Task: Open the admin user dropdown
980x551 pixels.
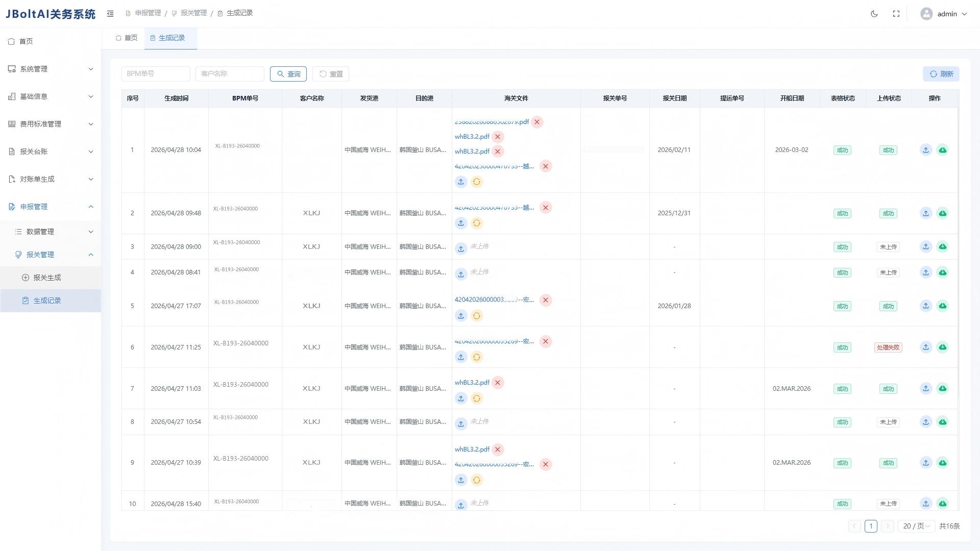Action: (944, 14)
